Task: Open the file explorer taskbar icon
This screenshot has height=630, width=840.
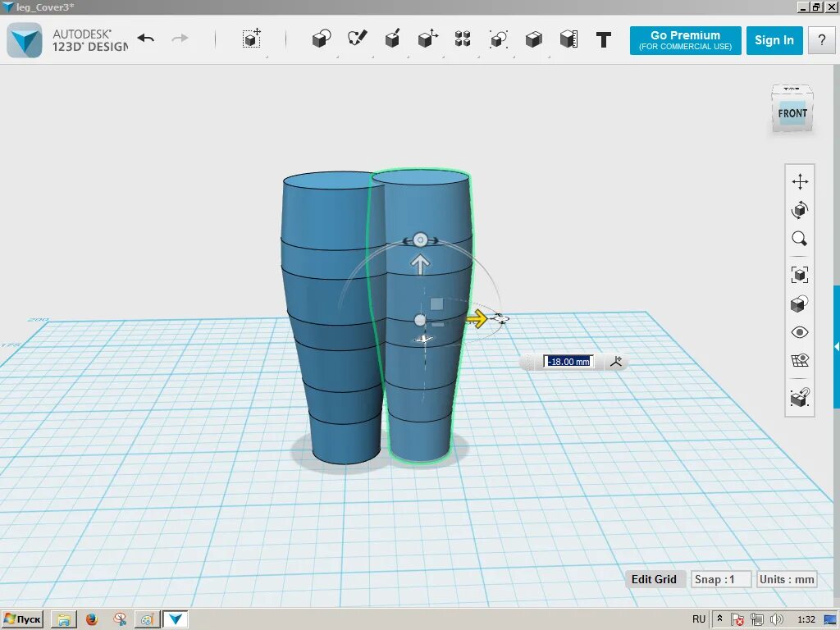Action: (x=64, y=619)
